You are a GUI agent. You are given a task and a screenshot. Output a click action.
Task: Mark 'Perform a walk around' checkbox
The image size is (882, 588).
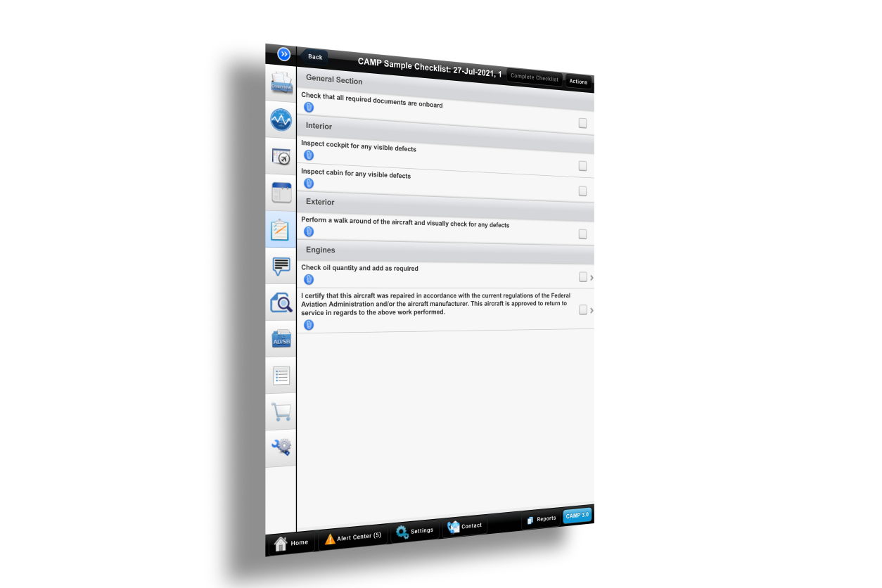point(582,234)
